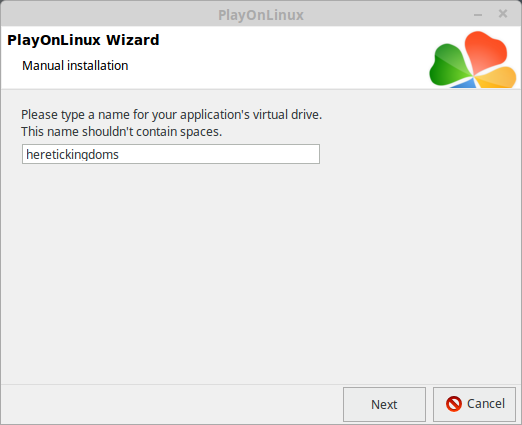Cancel the manual installation wizard

point(474,404)
